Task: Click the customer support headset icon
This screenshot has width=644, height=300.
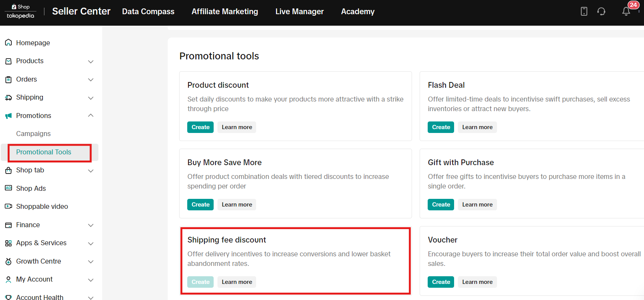Action: pyautogui.click(x=601, y=11)
